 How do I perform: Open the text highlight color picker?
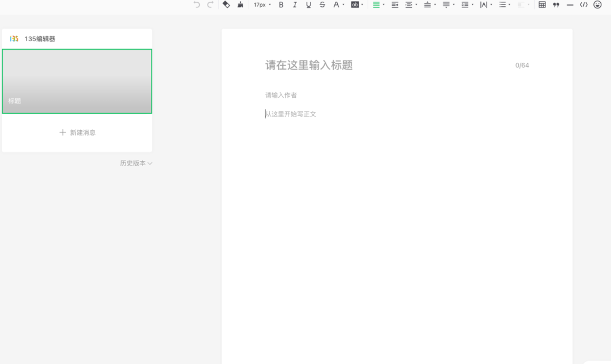[x=356, y=5]
